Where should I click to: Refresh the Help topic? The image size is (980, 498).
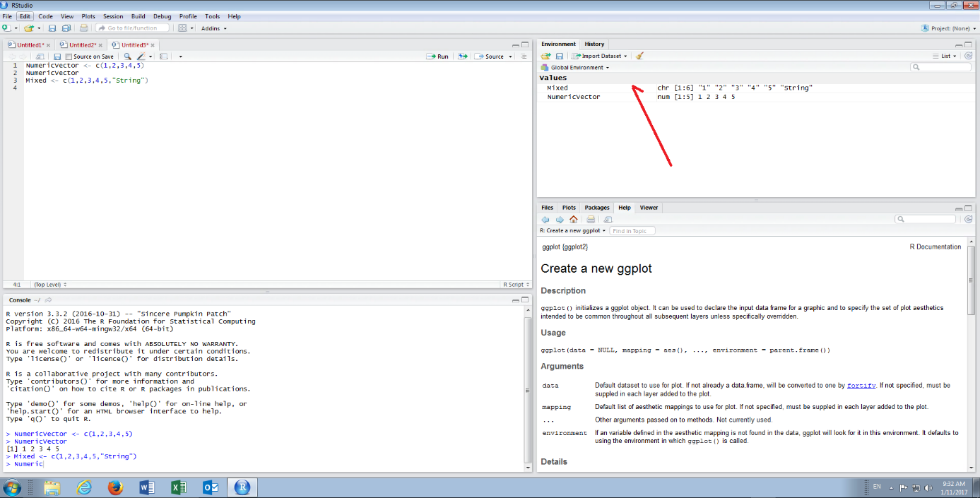tap(968, 220)
